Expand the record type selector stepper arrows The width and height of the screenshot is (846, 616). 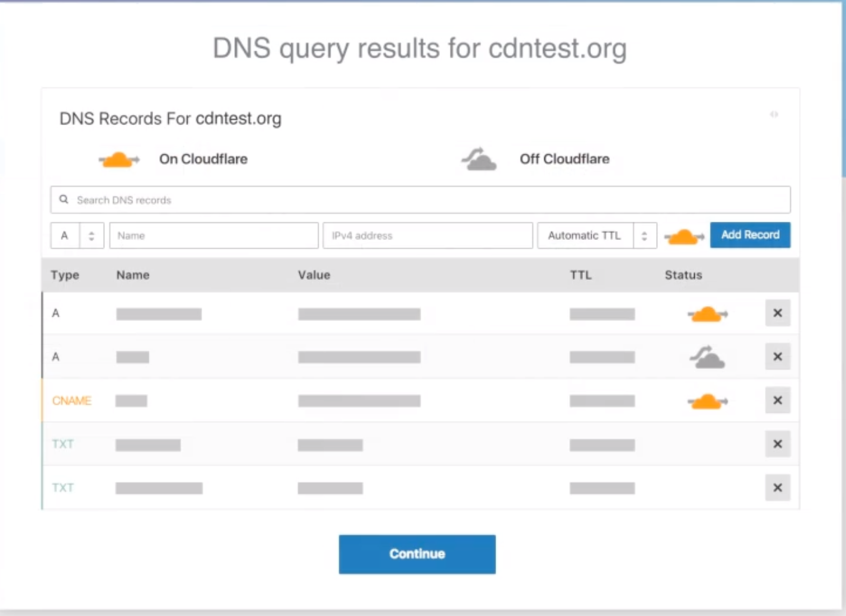click(x=91, y=236)
